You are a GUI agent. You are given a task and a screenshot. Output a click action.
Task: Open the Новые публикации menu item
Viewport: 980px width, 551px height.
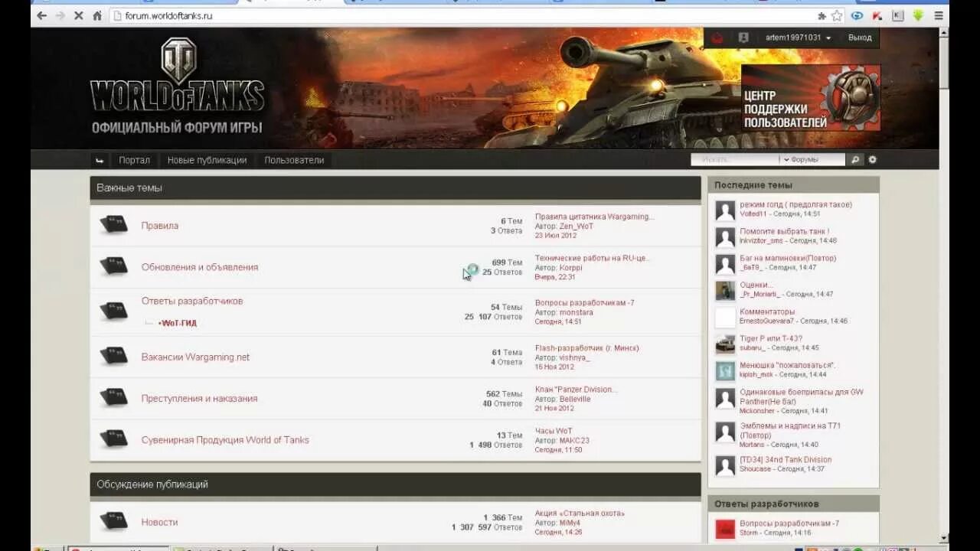click(207, 160)
